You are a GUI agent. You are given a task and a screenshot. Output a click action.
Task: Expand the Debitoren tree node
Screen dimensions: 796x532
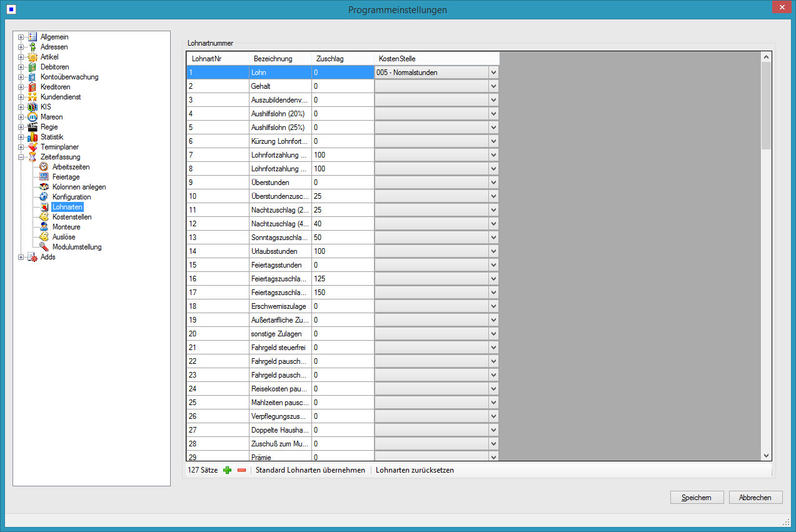tap(21, 67)
